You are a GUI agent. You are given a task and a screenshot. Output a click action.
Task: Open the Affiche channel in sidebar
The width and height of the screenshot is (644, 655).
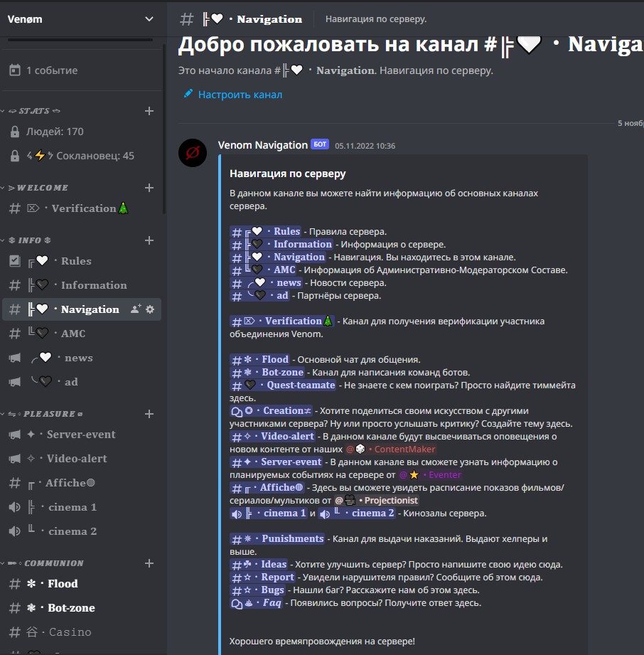pos(82,483)
